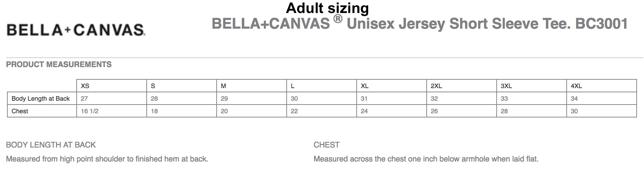Click the CHEST description heading below table

click(327, 145)
